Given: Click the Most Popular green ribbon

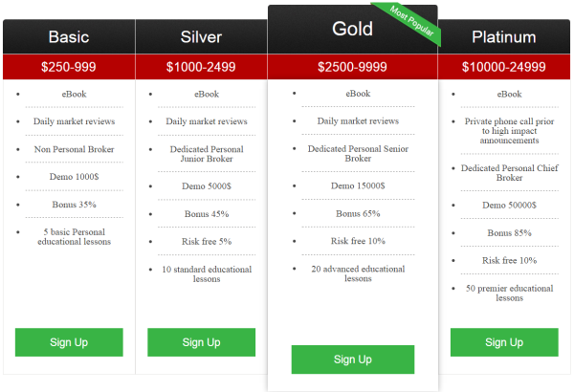Looking at the screenshot, I should (x=410, y=23).
